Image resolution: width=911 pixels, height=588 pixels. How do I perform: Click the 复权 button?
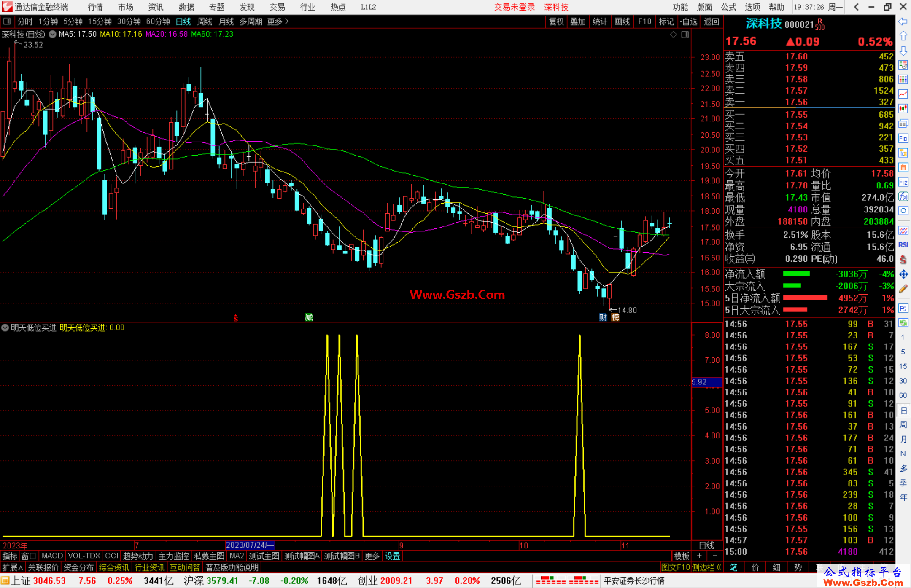coord(556,21)
